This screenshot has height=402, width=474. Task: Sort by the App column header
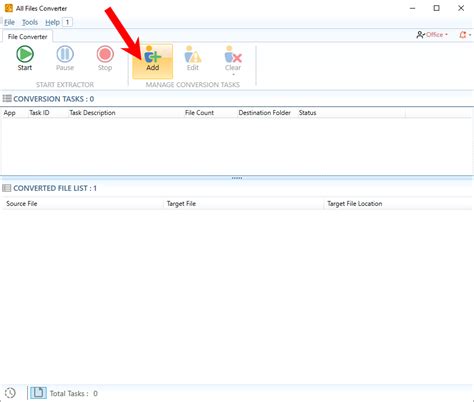pyautogui.click(x=10, y=113)
